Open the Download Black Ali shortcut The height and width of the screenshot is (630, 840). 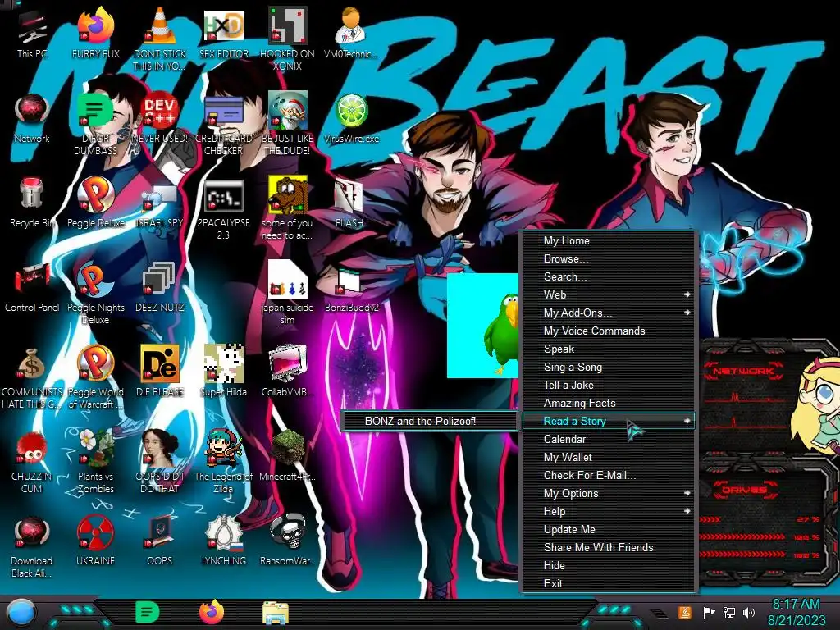point(32,547)
